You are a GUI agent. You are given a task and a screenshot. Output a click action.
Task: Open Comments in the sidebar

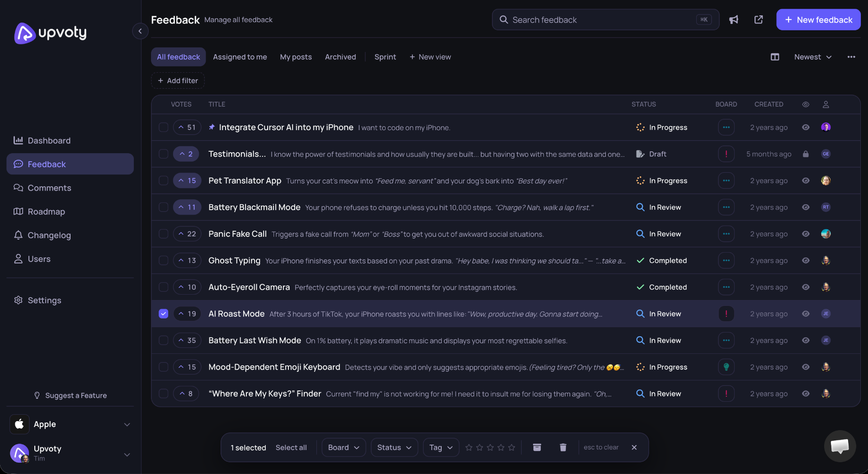point(70,188)
